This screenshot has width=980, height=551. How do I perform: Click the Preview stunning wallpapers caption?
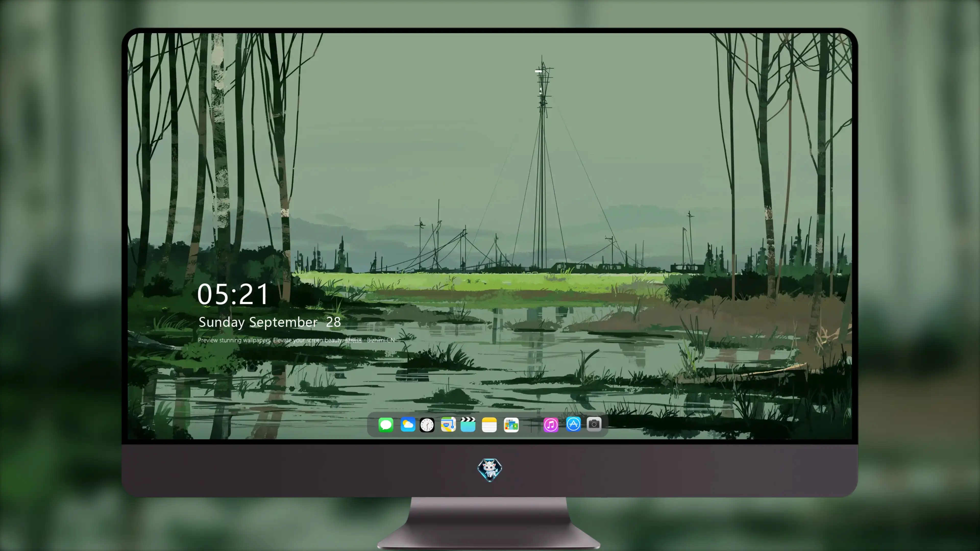coord(296,340)
